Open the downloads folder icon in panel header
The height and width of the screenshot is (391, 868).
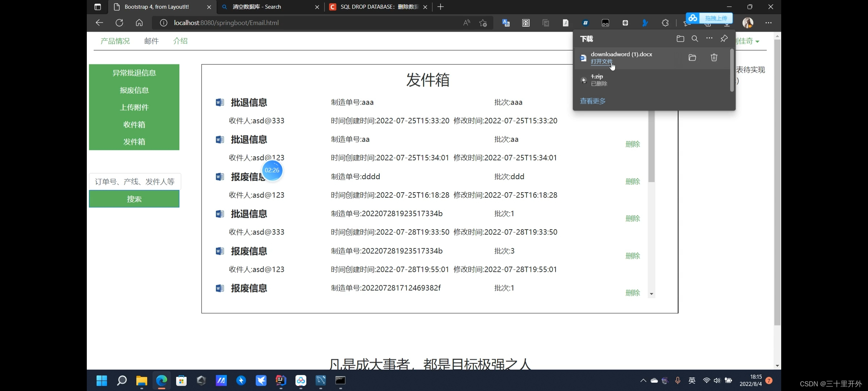680,39
